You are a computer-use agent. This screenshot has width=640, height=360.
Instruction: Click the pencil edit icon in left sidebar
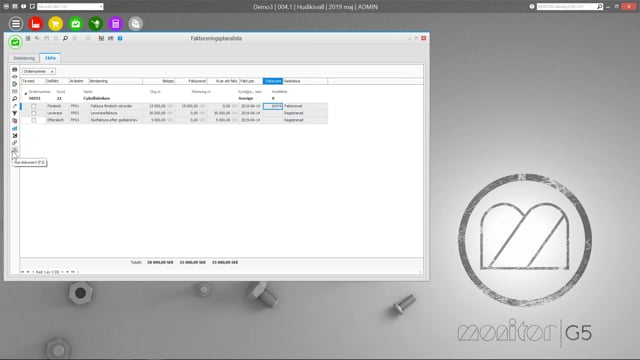(15, 106)
